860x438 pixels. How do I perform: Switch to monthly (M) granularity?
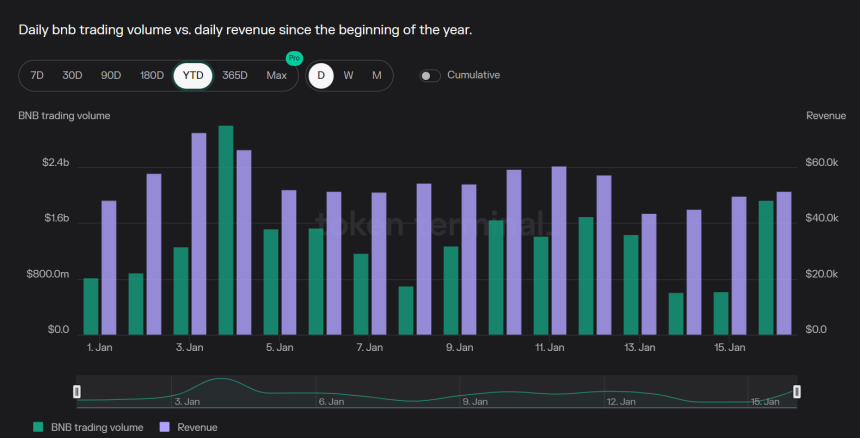pyautogui.click(x=376, y=76)
